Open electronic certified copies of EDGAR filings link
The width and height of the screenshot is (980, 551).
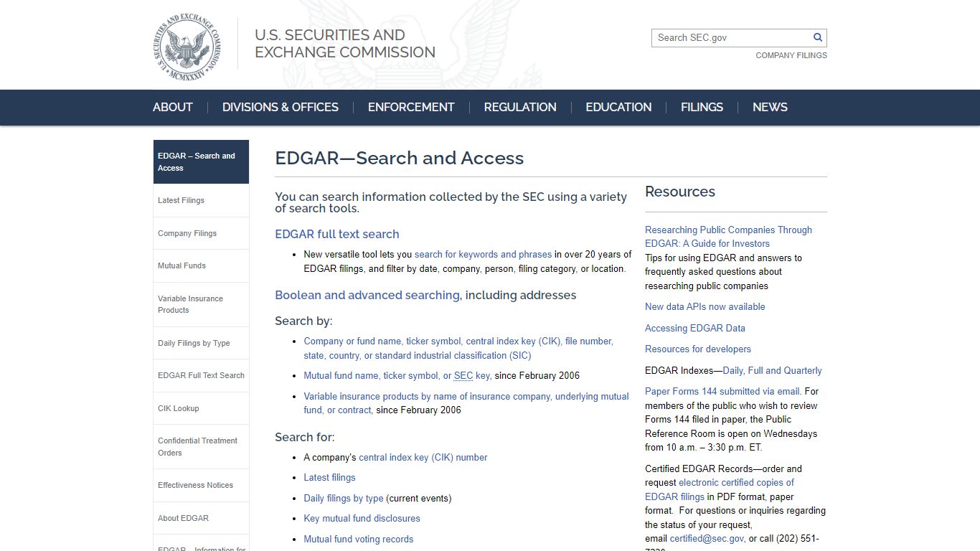point(720,489)
